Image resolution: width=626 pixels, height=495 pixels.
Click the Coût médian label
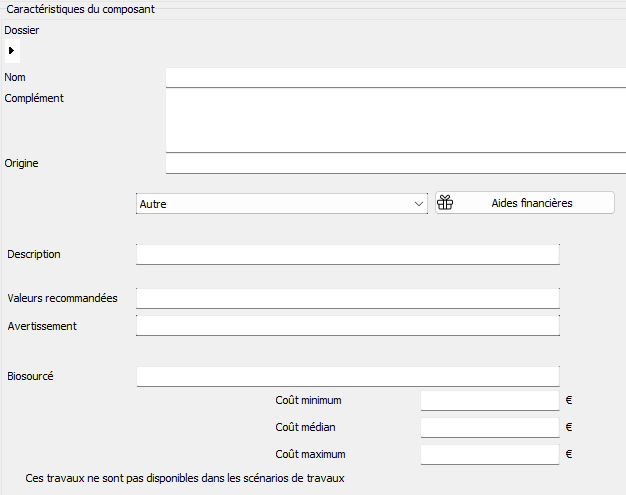(x=305, y=427)
